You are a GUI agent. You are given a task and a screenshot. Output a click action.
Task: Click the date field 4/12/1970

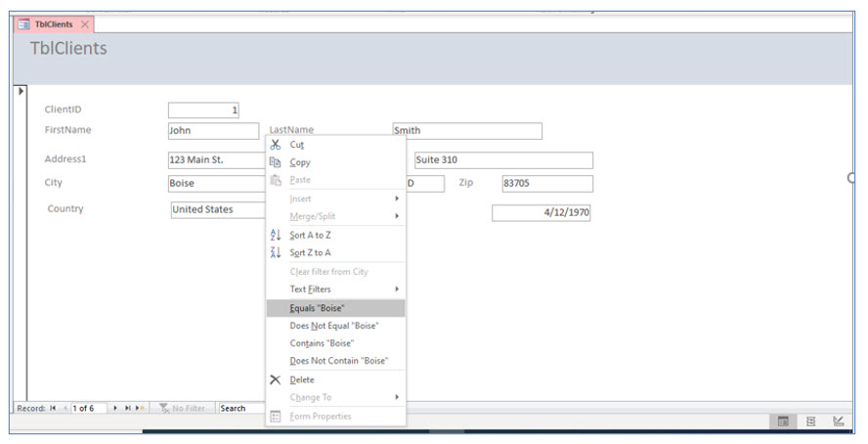[x=542, y=212]
